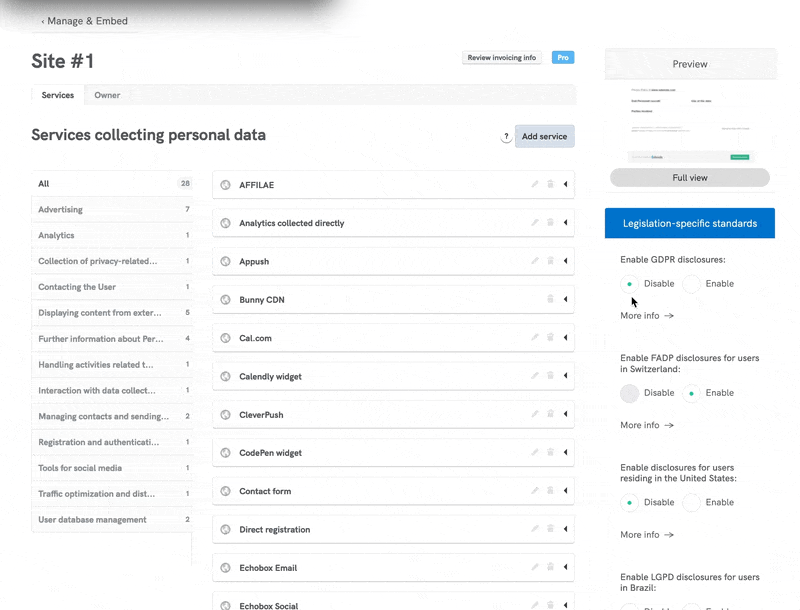Viewport: 800px width, 610px height.
Task: Click More info link under GDPR disclosures
Action: pos(647,316)
